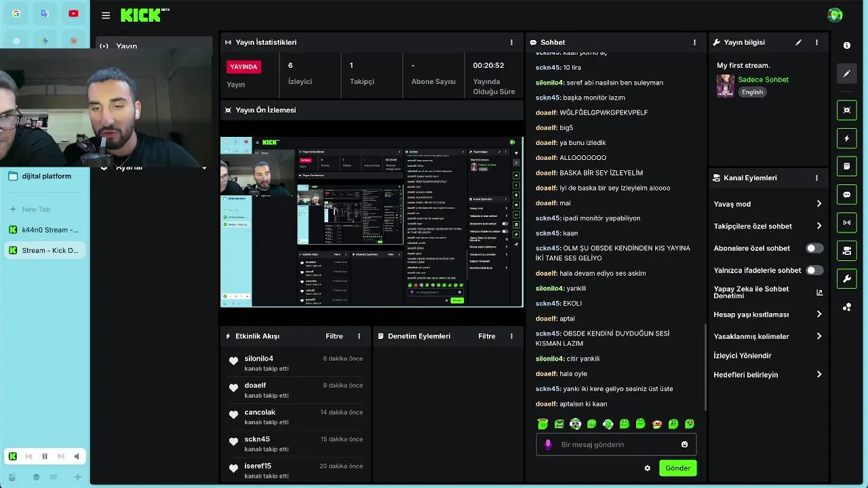Click the chat bubble sidebar icon
The image size is (868, 488).
[x=847, y=195]
